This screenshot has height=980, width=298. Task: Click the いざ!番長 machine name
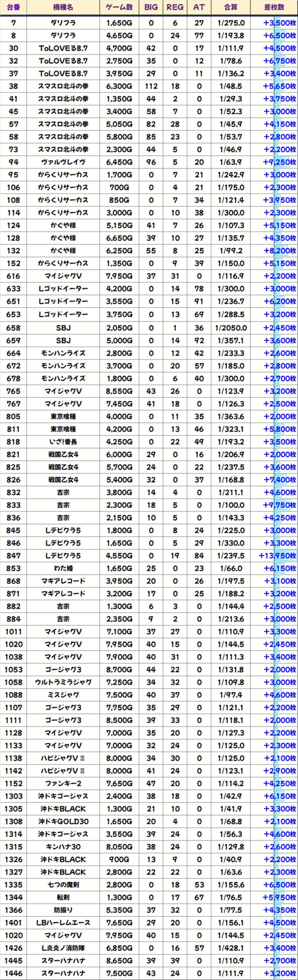point(63,442)
